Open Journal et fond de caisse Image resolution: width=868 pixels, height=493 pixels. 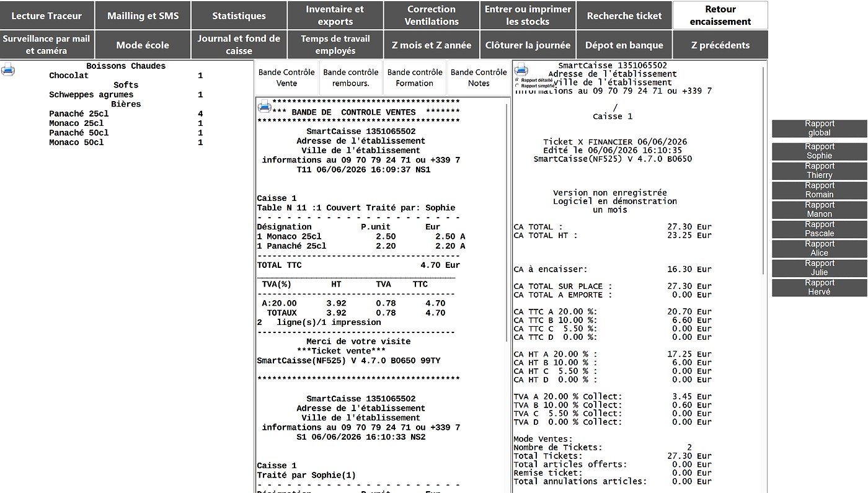tap(239, 45)
